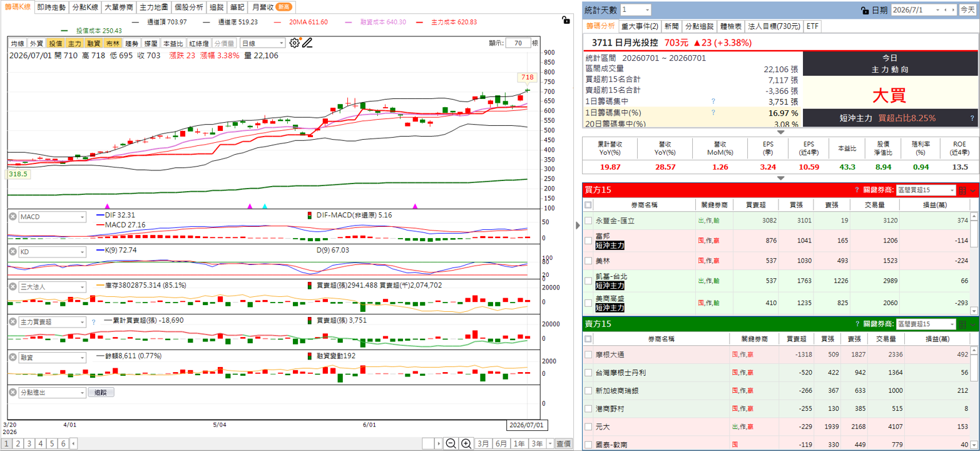Click the lock icon beside 日期
Image resolution: width=980 pixels, height=451 pixels.
(865, 10)
